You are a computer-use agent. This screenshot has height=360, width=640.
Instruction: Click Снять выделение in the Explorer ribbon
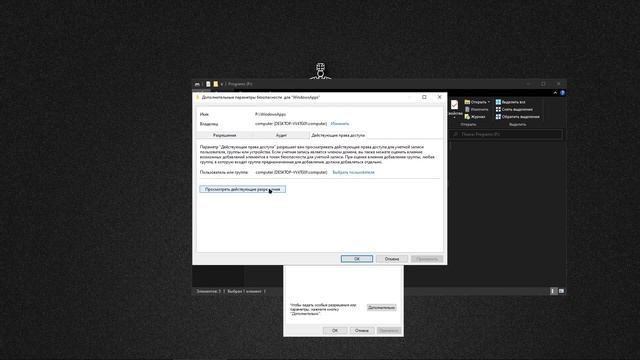[514, 109]
